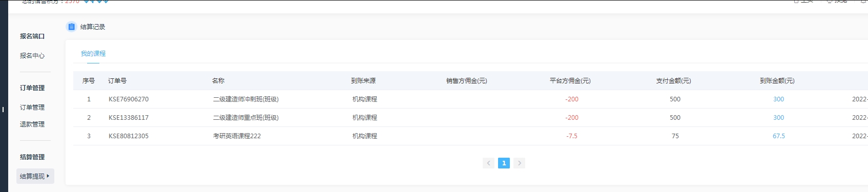The width and height of the screenshot is (868, 192).
Task: Click course name 二级建造师冲刺班(班级)
Action: point(246,99)
